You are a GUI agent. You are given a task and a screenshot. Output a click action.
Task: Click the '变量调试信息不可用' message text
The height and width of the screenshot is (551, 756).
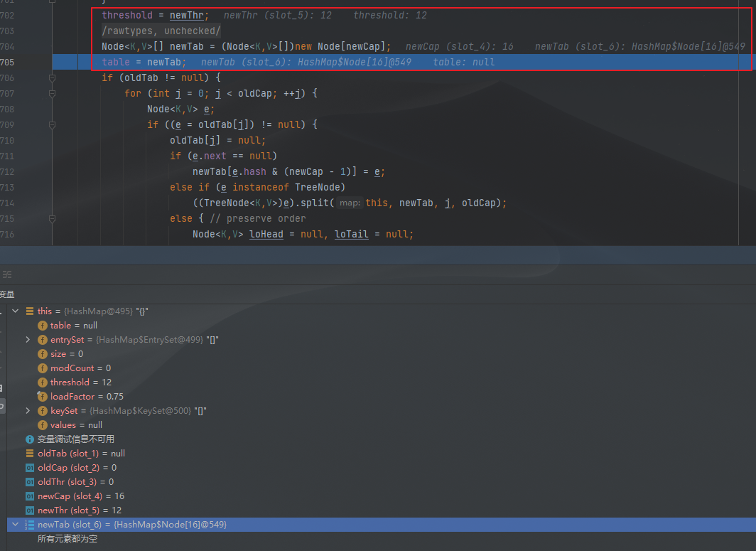coord(76,439)
